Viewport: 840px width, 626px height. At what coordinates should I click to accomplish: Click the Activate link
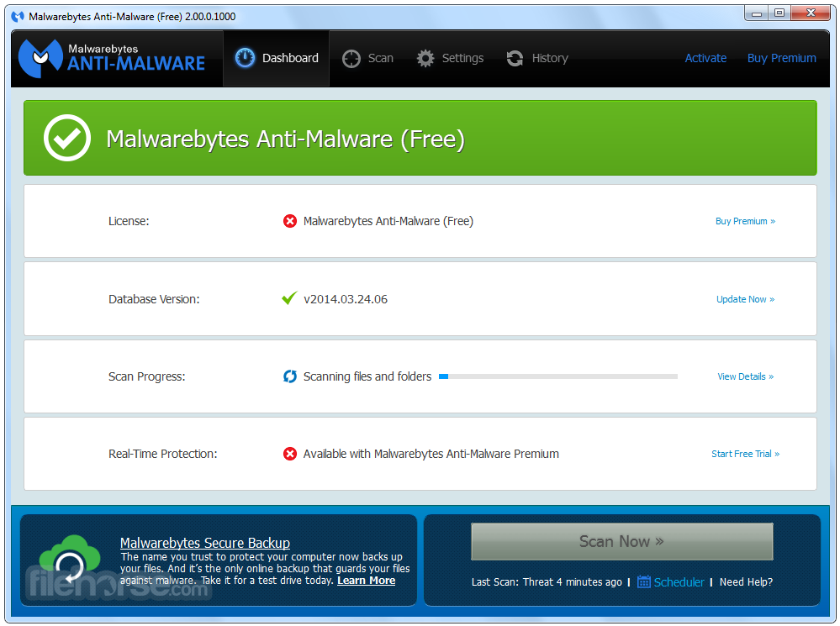coord(705,58)
